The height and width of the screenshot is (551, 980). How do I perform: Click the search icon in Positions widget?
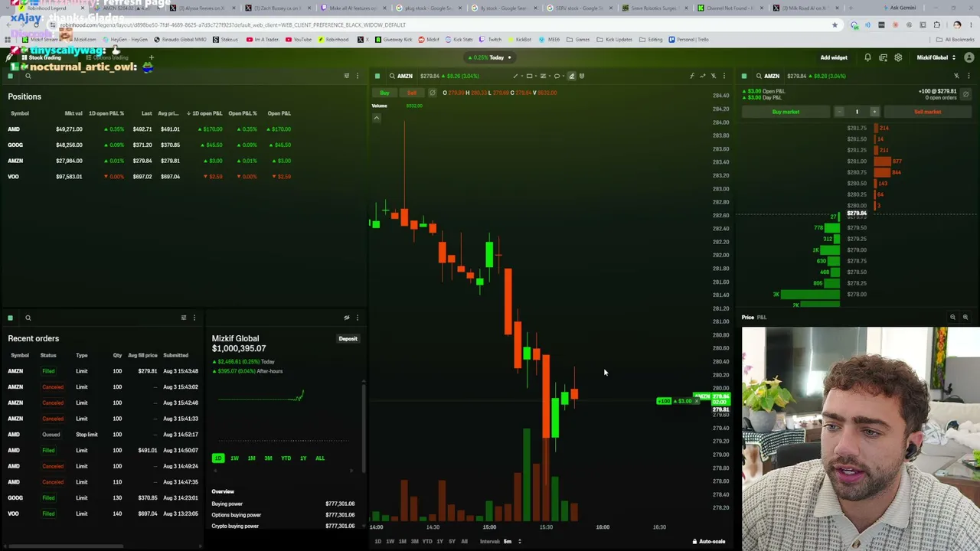tap(28, 76)
